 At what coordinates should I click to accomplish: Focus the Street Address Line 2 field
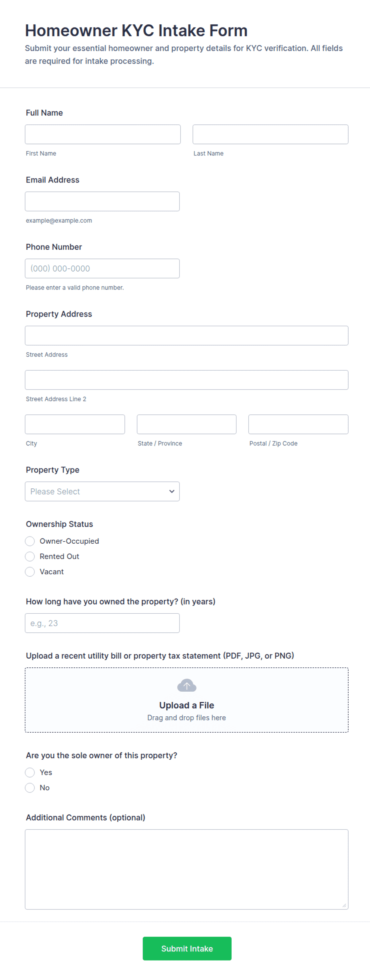pos(187,380)
